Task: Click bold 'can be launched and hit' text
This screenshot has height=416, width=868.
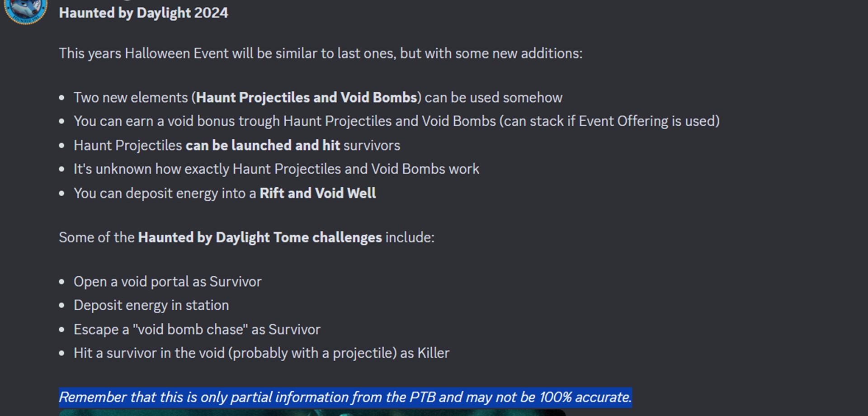Action: pos(263,146)
